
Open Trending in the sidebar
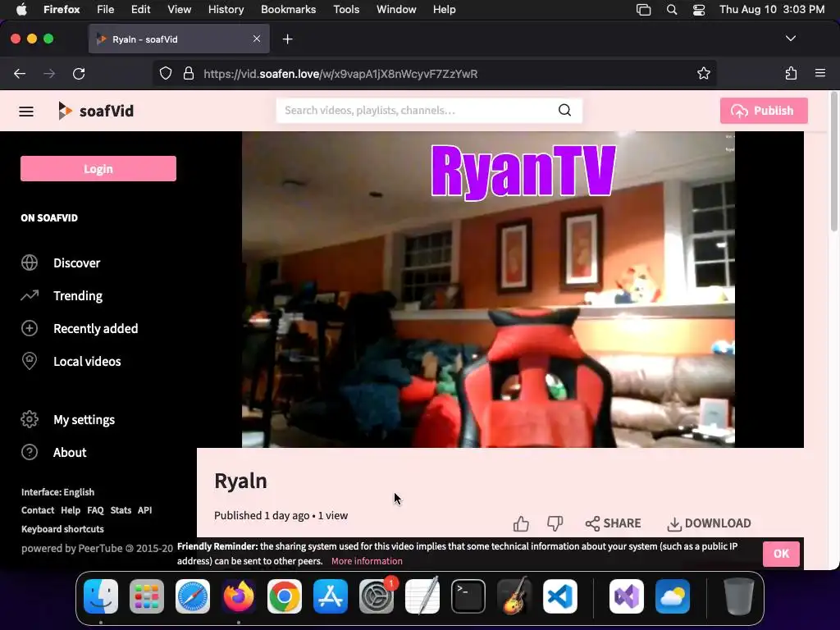(78, 295)
